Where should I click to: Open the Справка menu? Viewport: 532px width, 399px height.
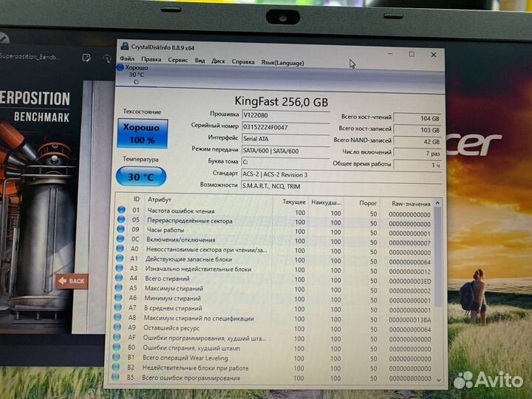point(243,62)
